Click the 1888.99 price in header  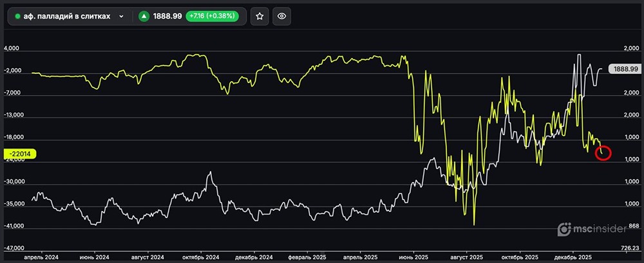(167, 17)
